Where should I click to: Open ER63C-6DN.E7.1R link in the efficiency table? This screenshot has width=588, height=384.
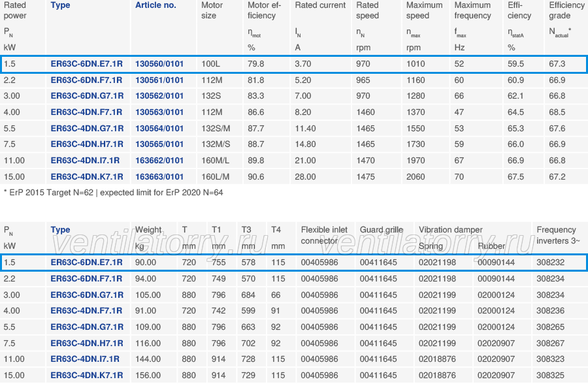point(87,64)
